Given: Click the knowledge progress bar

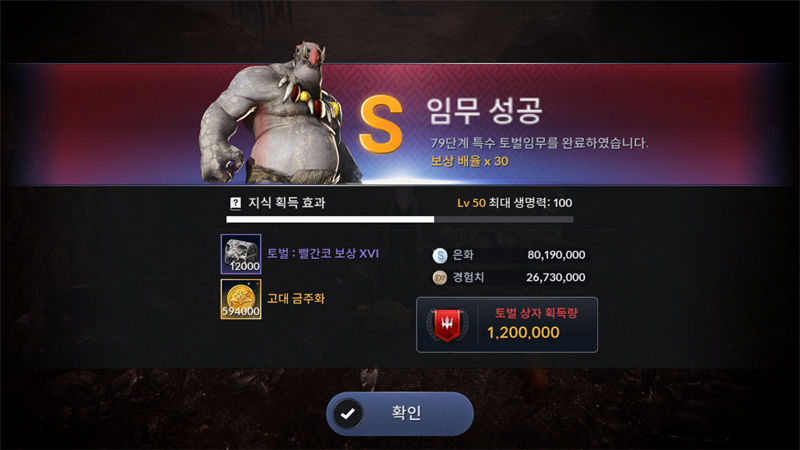Looking at the screenshot, I should click(399, 219).
